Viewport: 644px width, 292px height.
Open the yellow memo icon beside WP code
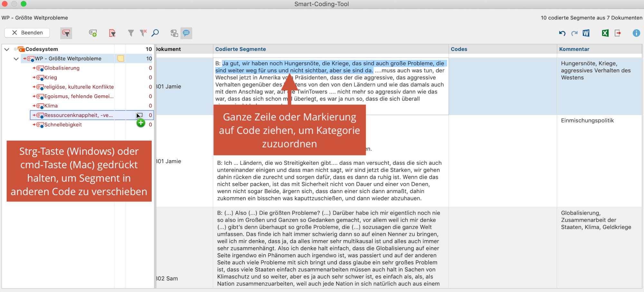pos(120,59)
